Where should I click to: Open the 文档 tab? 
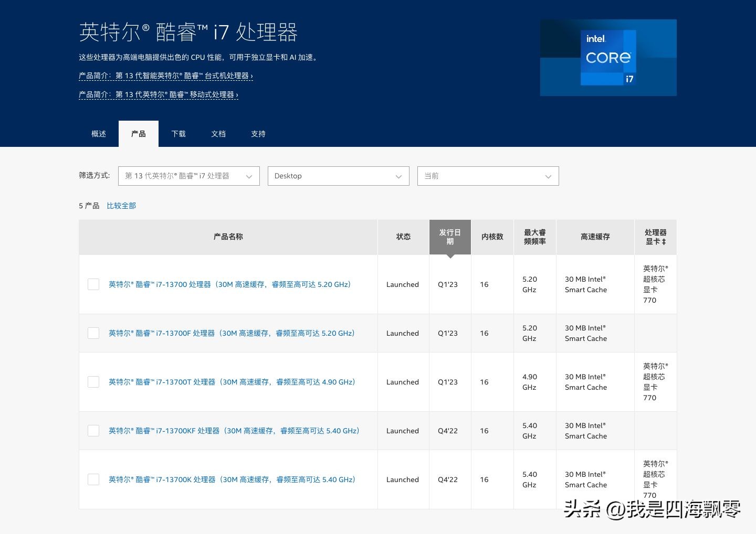218,134
